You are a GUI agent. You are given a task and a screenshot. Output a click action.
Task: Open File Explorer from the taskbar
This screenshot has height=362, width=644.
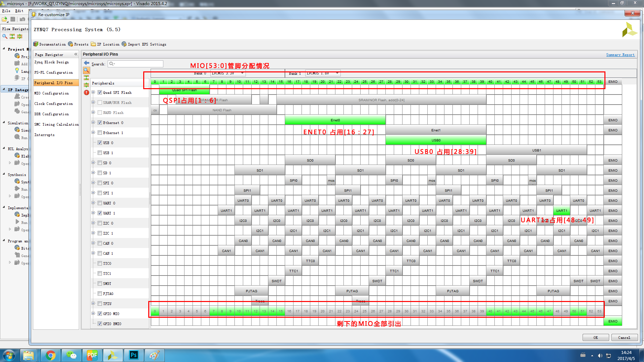click(29, 355)
